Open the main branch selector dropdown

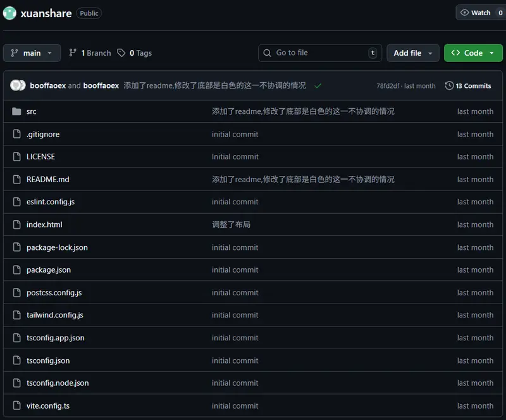(32, 53)
